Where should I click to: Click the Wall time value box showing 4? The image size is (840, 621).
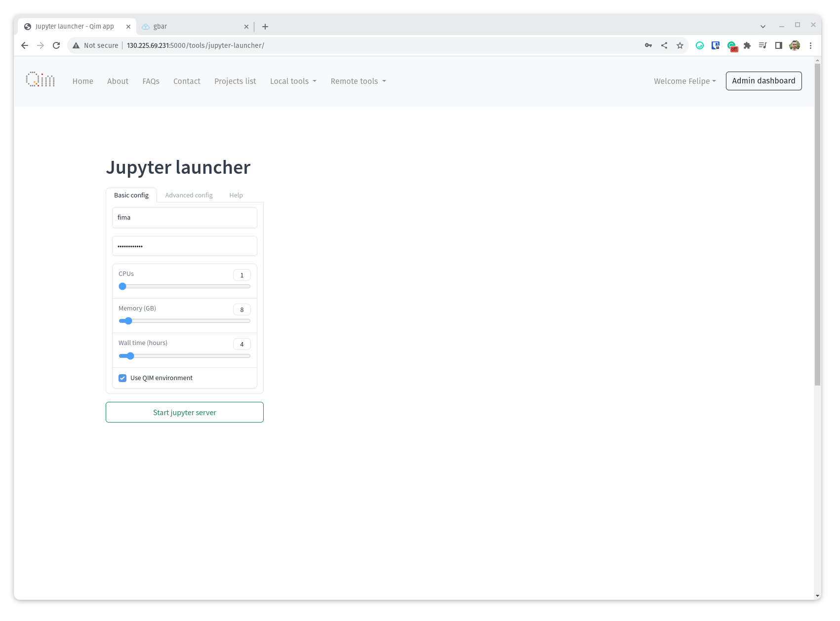[x=242, y=344]
